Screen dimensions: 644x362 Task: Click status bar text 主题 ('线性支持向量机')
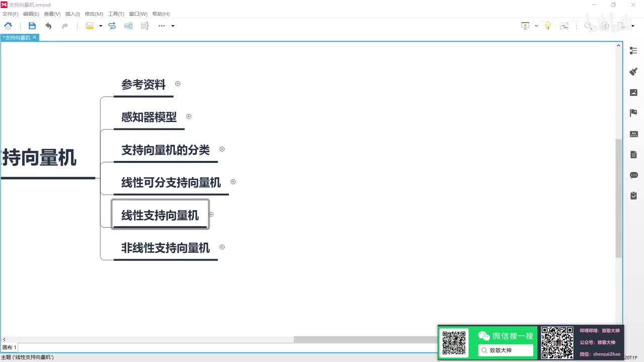[x=27, y=357]
